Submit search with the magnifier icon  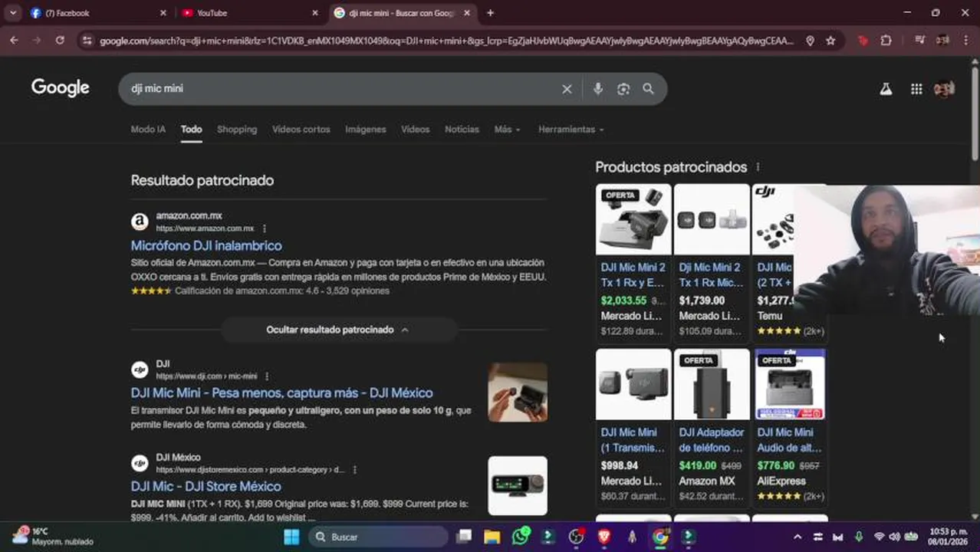point(648,89)
